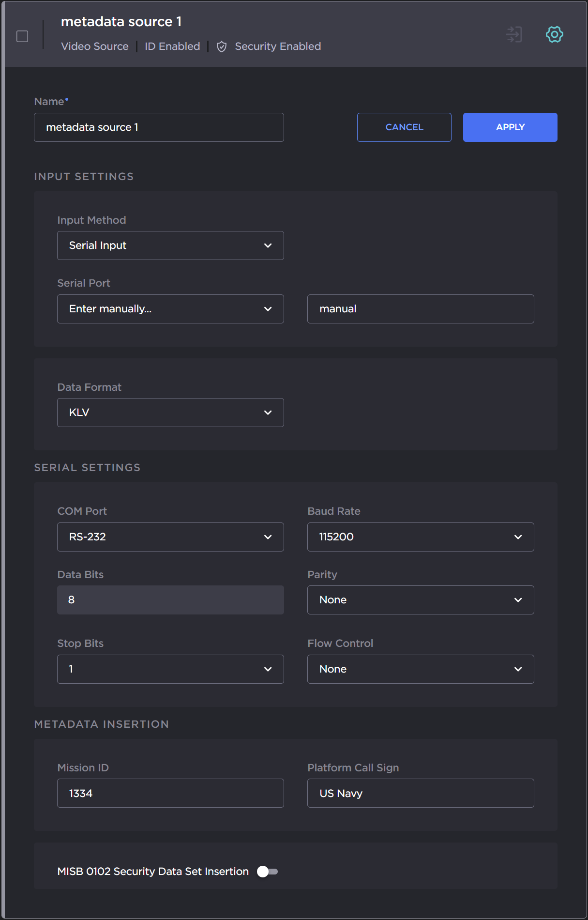The width and height of the screenshot is (588, 920).
Task: Expand the Stop Bits dropdown
Action: (x=170, y=669)
